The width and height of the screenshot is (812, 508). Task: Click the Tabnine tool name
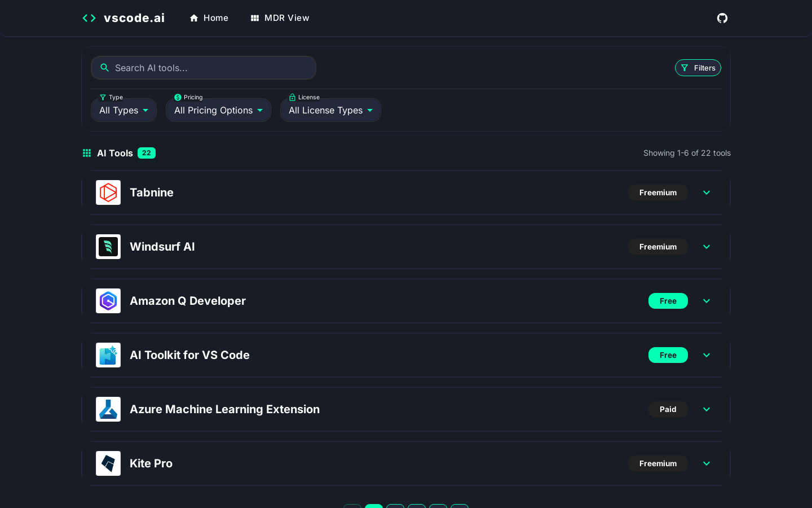[152, 192]
